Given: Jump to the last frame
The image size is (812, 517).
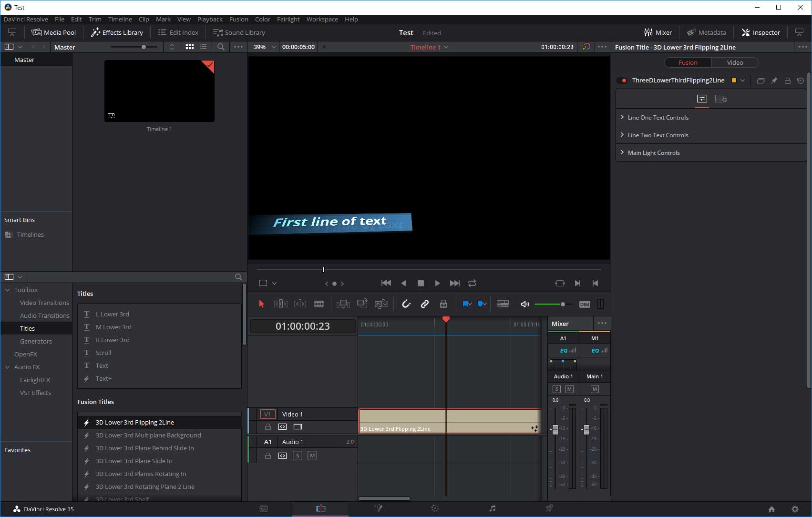Looking at the screenshot, I should pyautogui.click(x=455, y=283).
